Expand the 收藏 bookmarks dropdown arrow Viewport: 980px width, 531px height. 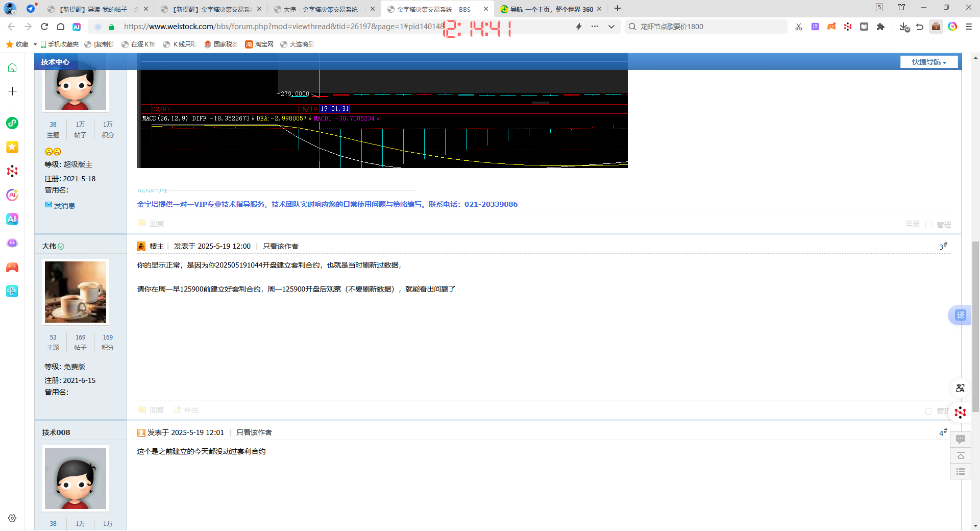[35, 44]
